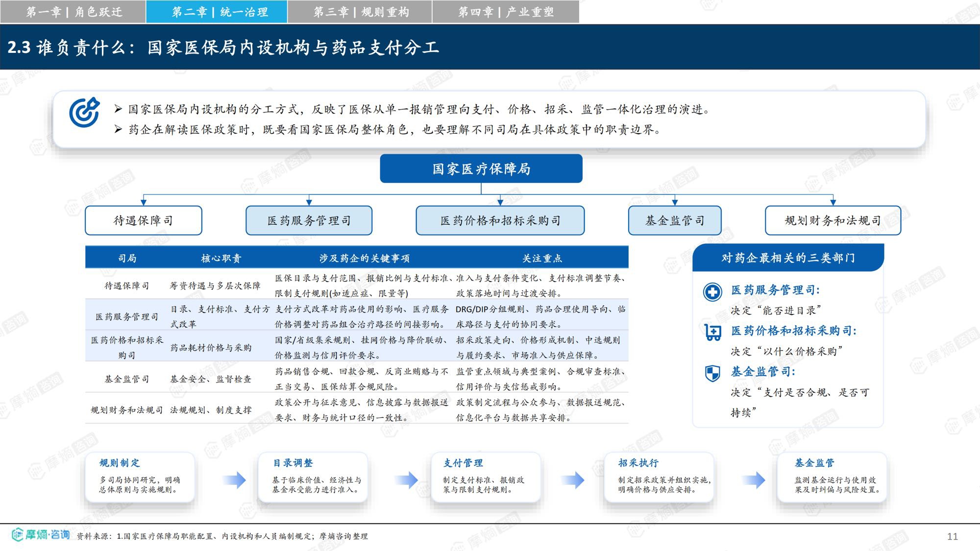Viewport: 980px width, 551px height.
Task: Select the 第二章 统一治理 chapter tab
Action: tap(217, 12)
